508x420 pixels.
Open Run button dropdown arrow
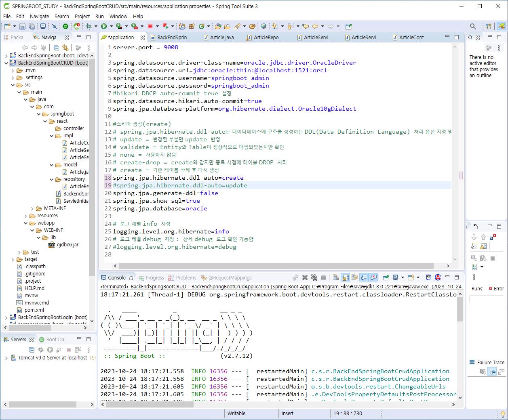[x=111, y=26]
